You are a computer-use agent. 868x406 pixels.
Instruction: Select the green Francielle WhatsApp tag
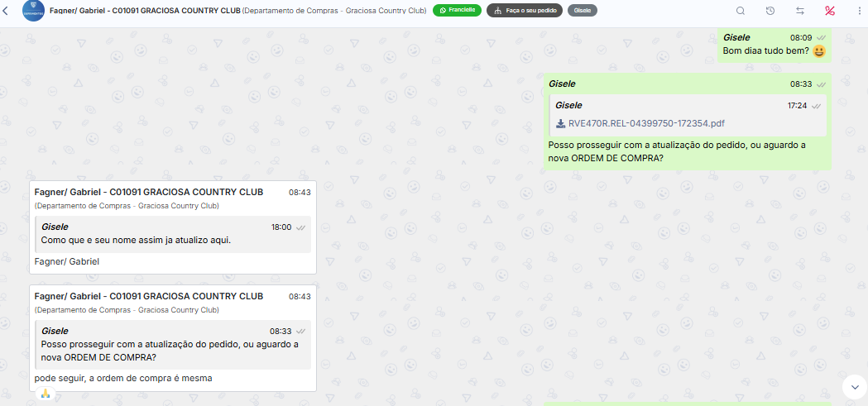click(x=458, y=10)
